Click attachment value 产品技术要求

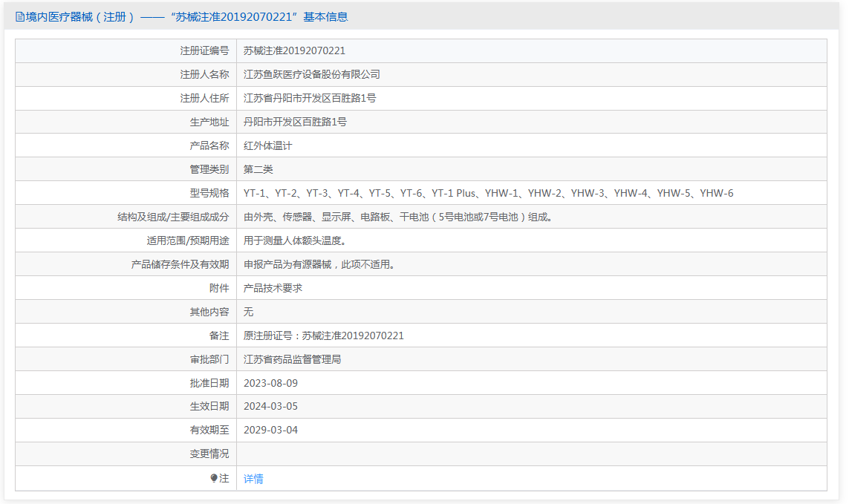(273, 288)
